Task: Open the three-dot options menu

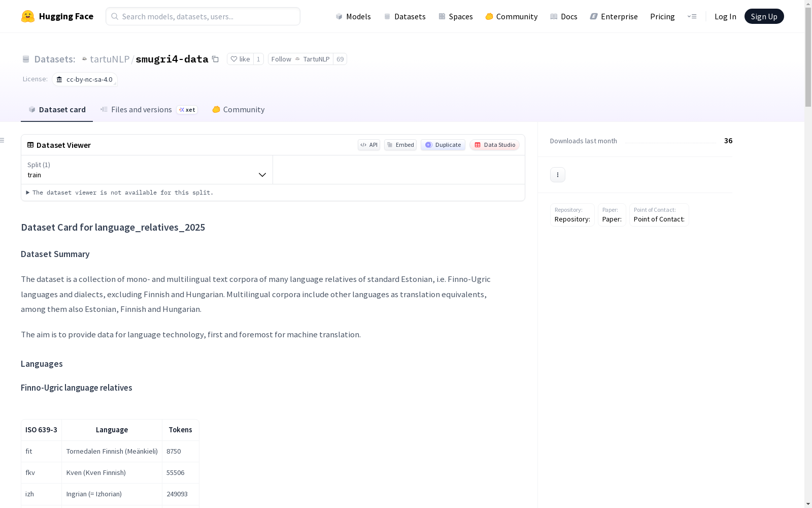Action: (x=558, y=175)
